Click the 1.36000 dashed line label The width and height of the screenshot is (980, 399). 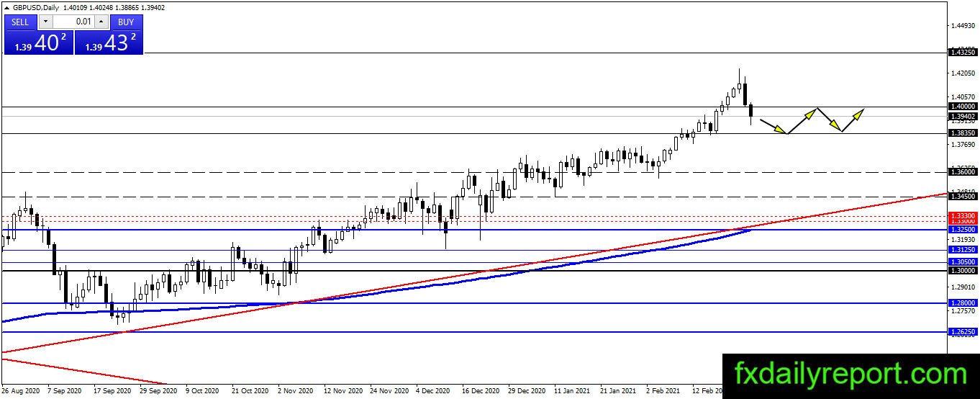963,172
